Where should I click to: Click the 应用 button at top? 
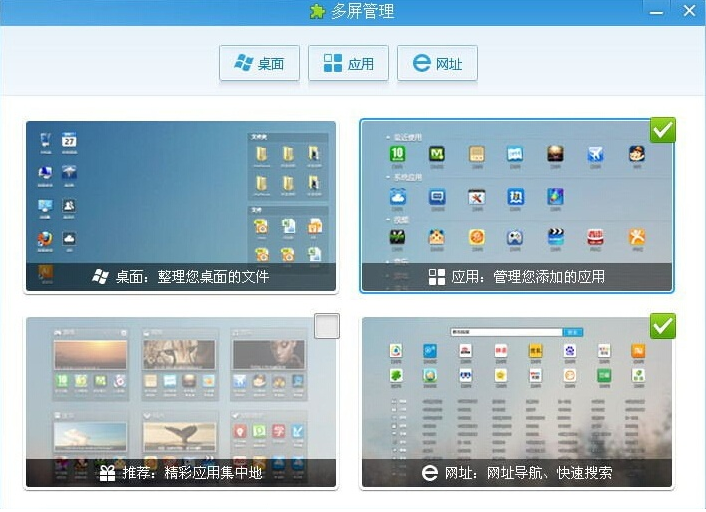pyautogui.click(x=348, y=63)
